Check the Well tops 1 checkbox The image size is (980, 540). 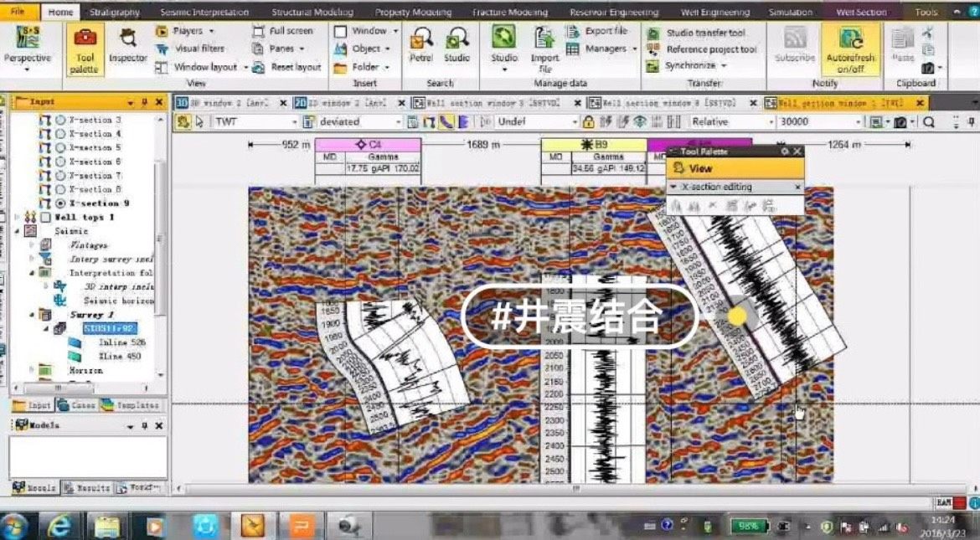pos(45,218)
